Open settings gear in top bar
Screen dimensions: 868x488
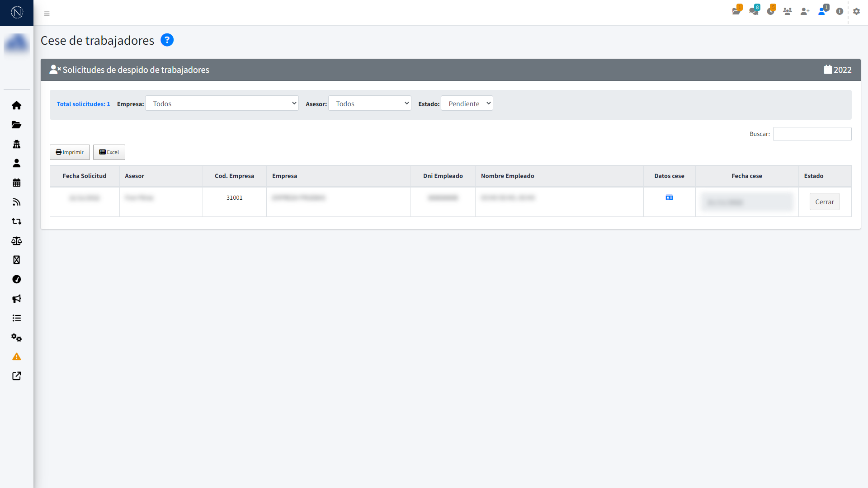click(856, 11)
